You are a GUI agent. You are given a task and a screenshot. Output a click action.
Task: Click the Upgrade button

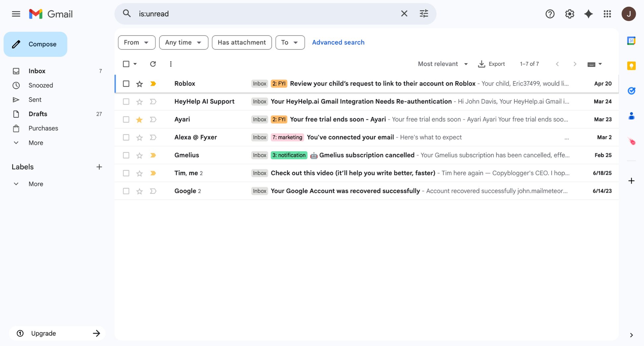pos(57,333)
